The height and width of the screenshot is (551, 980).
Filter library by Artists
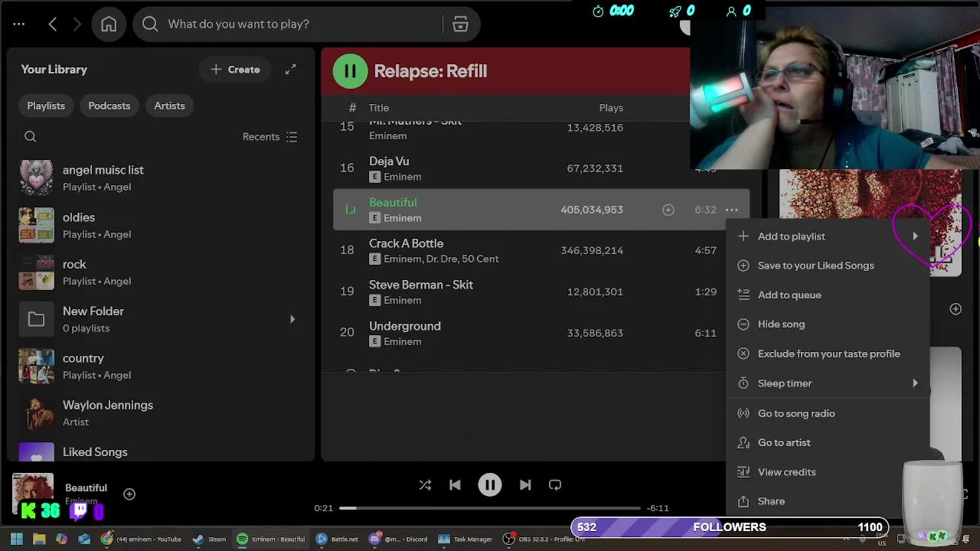169,106
